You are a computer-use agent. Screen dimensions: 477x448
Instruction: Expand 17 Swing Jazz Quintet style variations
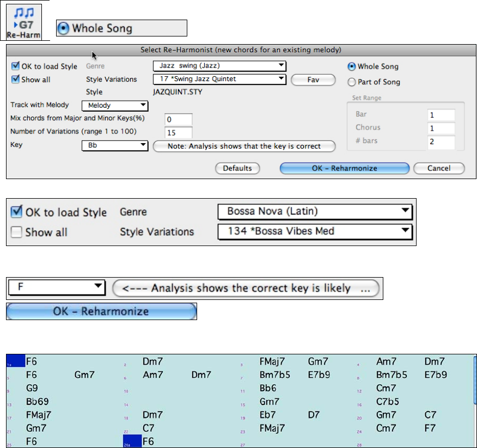219,79
